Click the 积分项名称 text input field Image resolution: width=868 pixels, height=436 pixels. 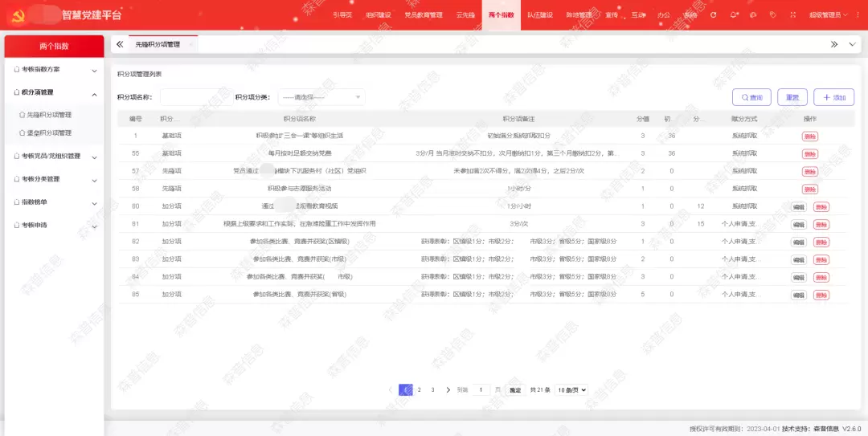pyautogui.click(x=196, y=97)
